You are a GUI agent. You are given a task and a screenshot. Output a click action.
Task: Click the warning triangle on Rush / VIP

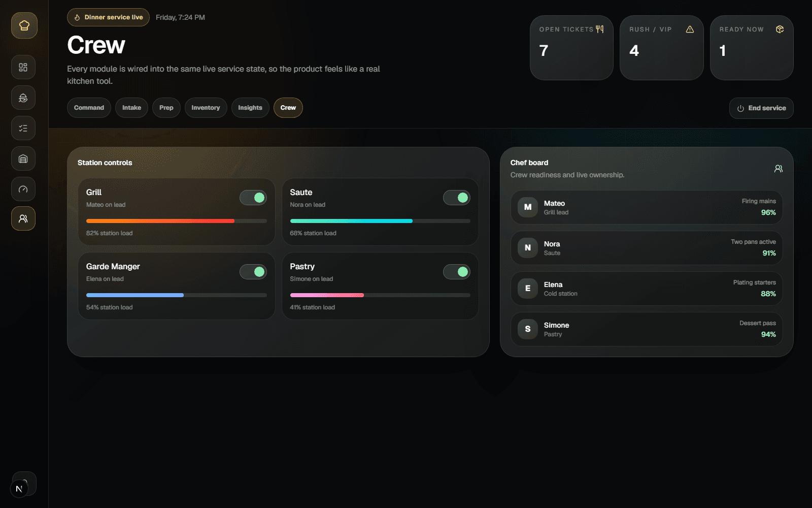[690, 29]
